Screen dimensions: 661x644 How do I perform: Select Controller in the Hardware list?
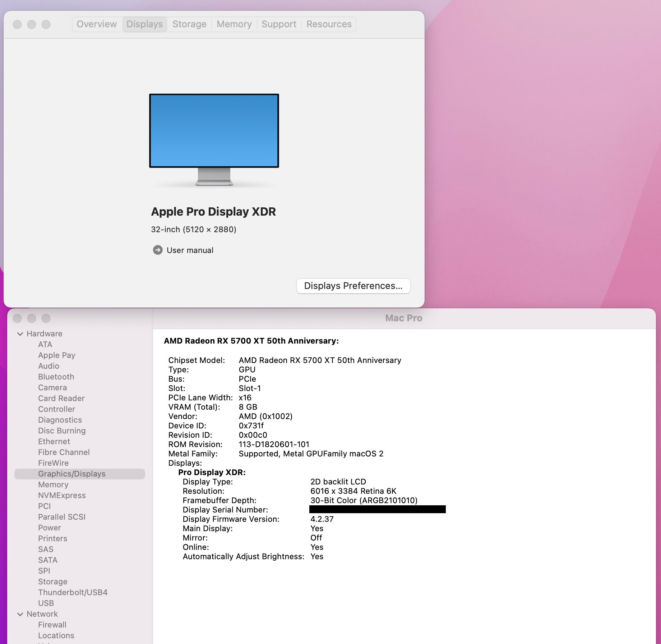point(57,409)
